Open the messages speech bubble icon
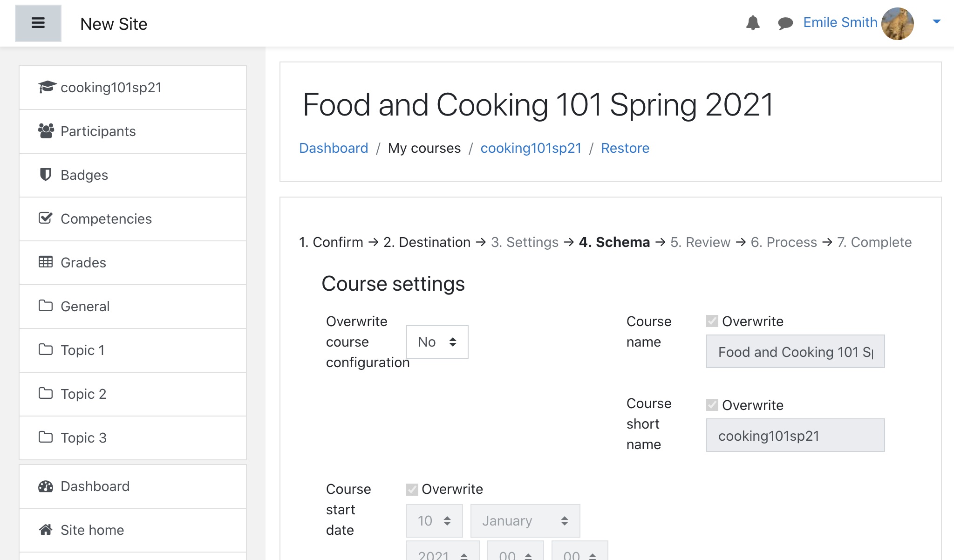 click(785, 23)
